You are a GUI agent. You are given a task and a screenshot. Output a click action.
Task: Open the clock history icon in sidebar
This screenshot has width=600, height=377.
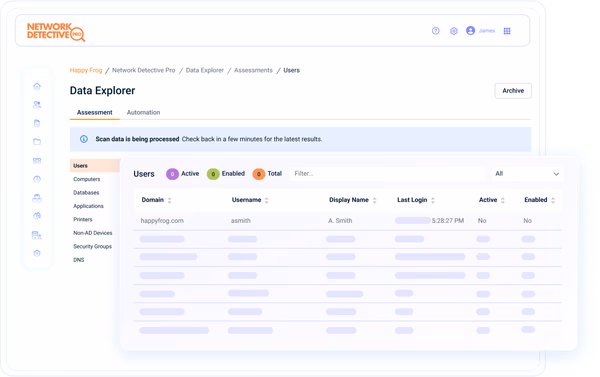(x=37, y=179)
